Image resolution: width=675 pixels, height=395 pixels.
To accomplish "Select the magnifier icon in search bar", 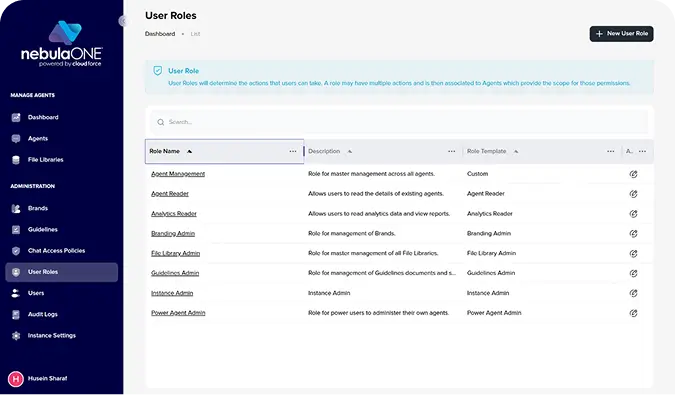I will [x=161, y=122].
